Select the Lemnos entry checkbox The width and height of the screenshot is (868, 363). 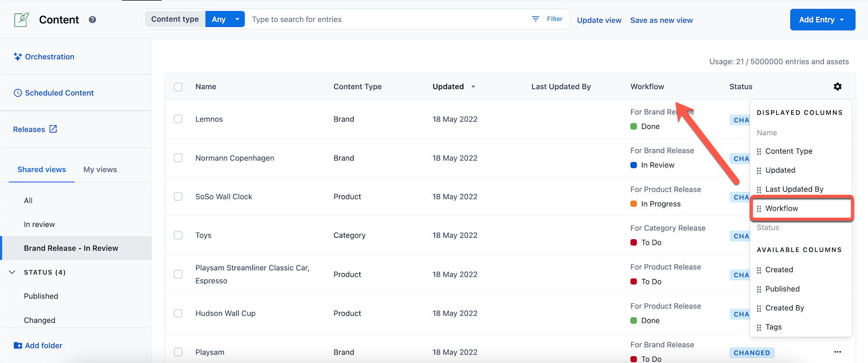(178, 119)
